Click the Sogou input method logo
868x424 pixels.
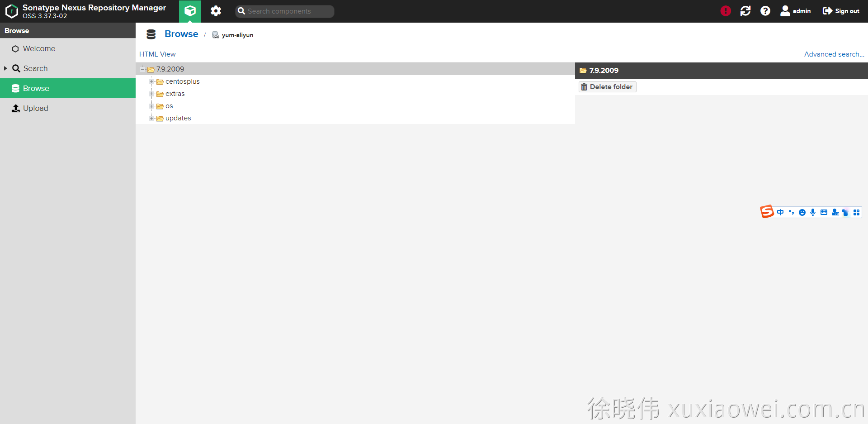pos(767,212)
